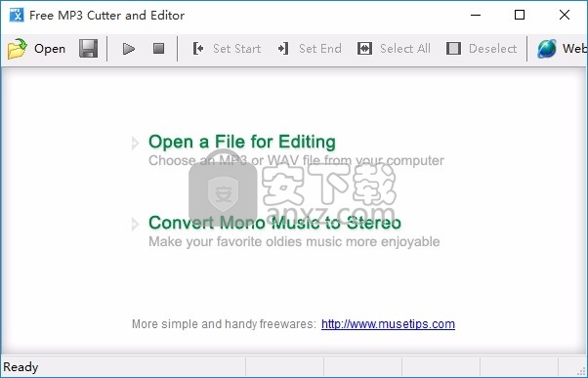Click the Save floppy disk icon
588x378 pixels.
[x=89, y=49]
